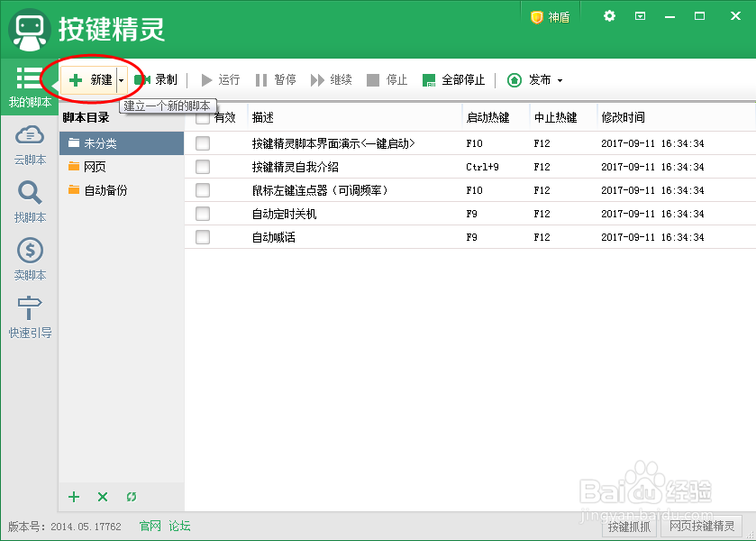Click 全部停止 to stop all scripts
This screenshot has width=756, height=541.
[x=454, y=80]
